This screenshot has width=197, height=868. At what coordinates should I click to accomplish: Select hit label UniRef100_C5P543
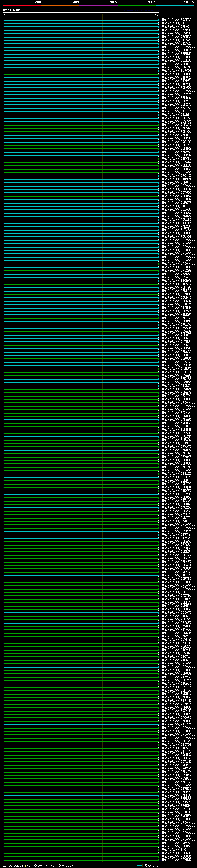click(x=176, y=128)
